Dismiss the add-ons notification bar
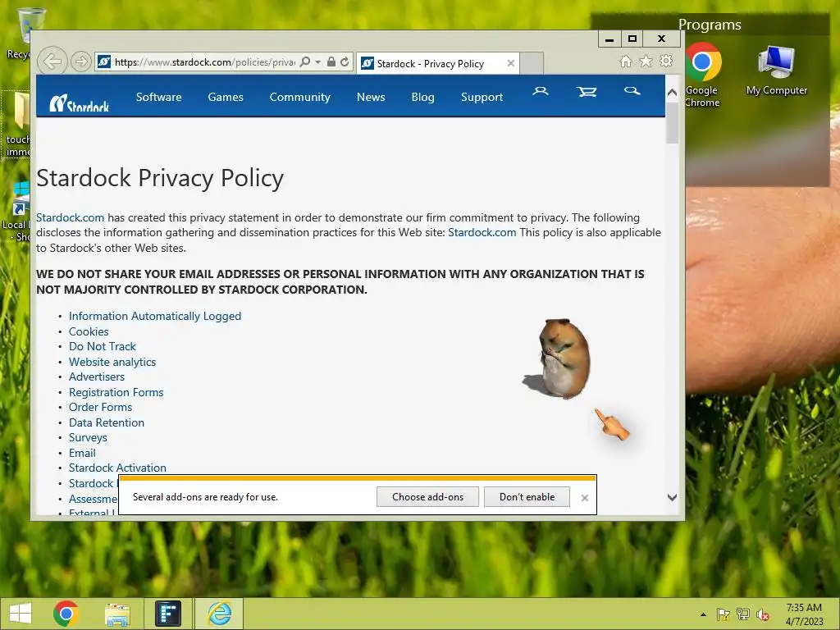This screenshot has width=840, height=630. point(584,498)
